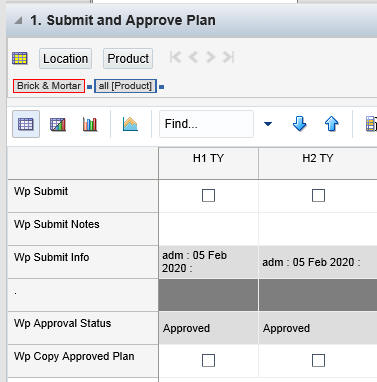
Task: Go to previous page arrow
Action: [x=193, y=57]
